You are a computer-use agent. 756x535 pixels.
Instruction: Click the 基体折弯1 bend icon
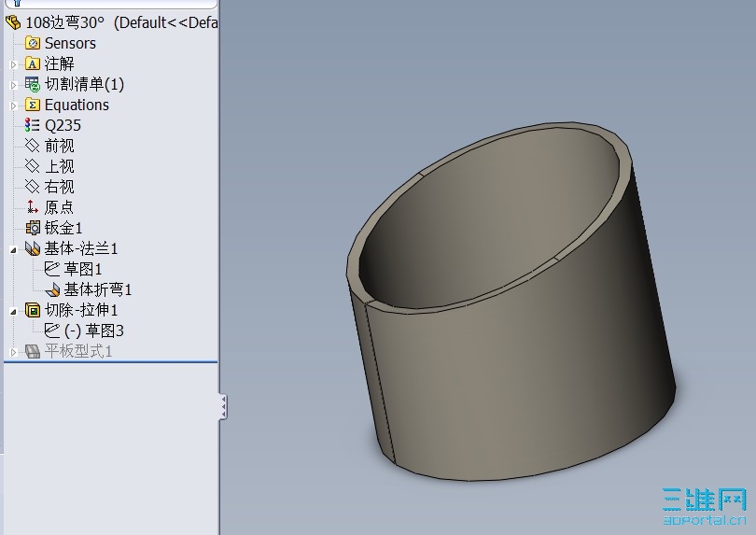(52, 289)
